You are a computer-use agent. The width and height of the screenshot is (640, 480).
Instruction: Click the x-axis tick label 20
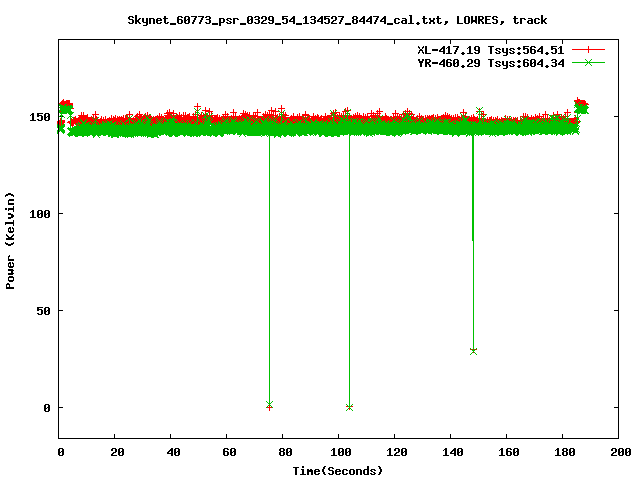(x=117, y=452)
